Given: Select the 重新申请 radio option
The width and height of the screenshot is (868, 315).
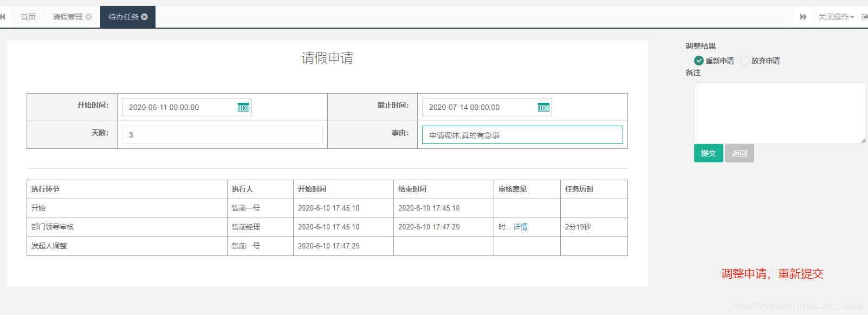Looking at the screenshot, I should coord(699,61).
